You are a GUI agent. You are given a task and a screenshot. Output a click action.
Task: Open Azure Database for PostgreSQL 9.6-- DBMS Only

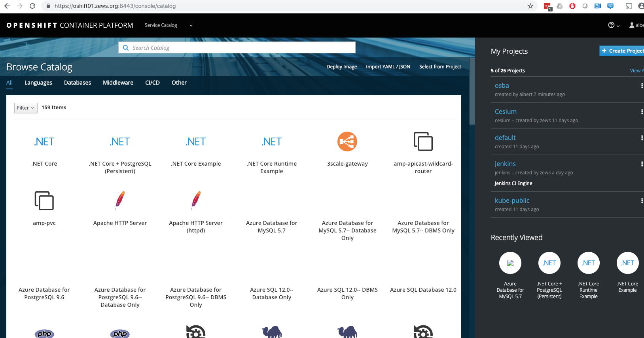tap(196, 297)
